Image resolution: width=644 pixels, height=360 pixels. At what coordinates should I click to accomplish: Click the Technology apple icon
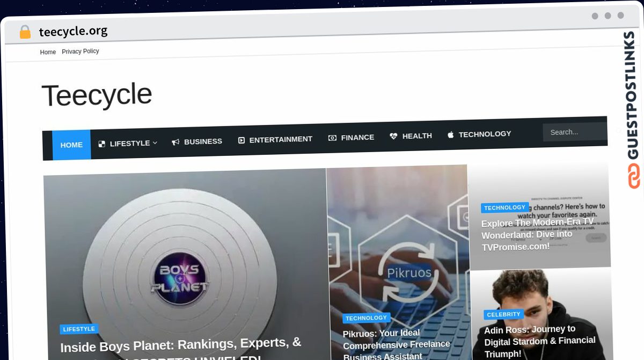(x=451, y=134)
